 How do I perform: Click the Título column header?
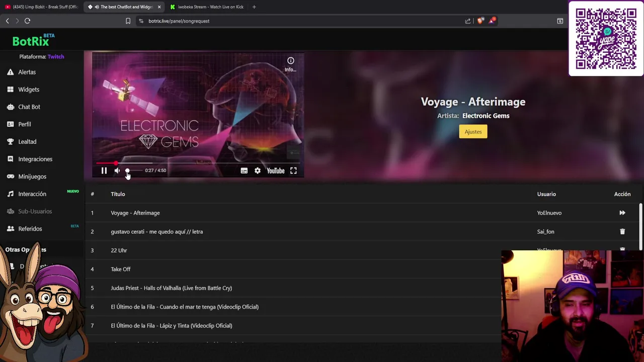click(x=118, y=194)
